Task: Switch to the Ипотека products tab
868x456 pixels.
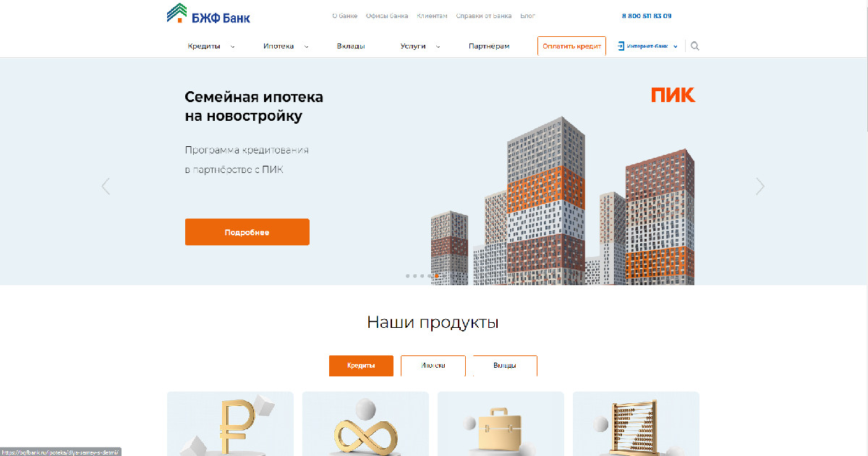Action: tap(433, 366)
